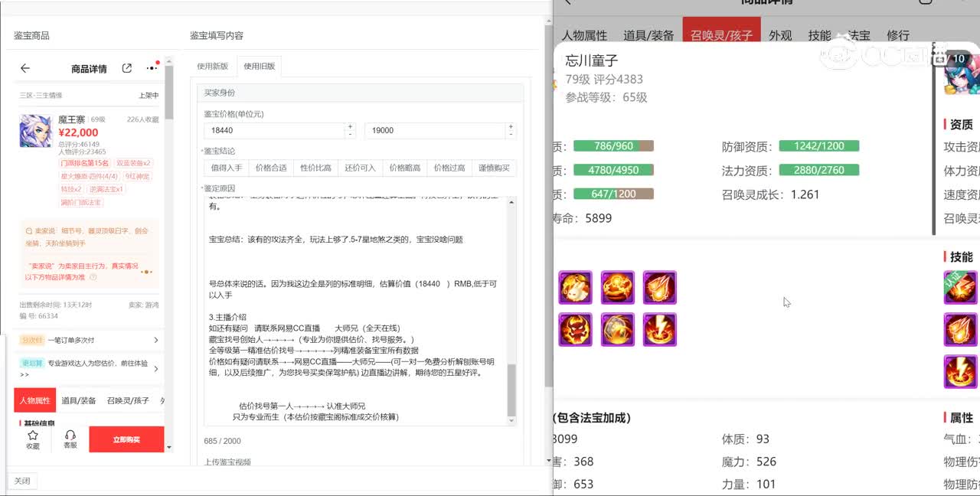
Task: Click 魔王寨 character avatar
Action: tap(35, 131)
